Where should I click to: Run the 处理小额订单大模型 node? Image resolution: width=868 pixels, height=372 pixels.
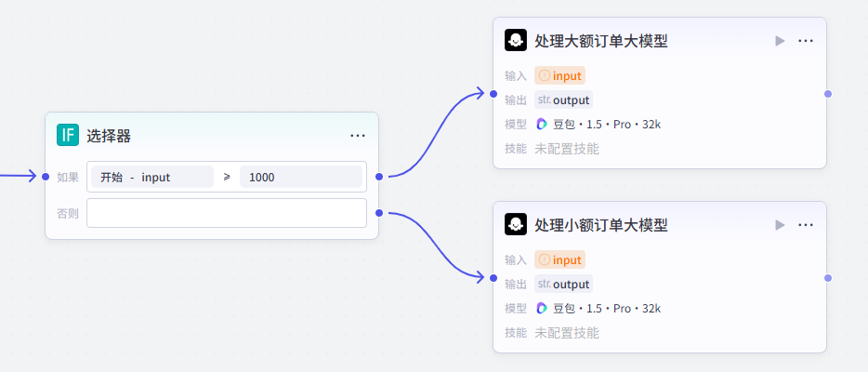(780, 225)
